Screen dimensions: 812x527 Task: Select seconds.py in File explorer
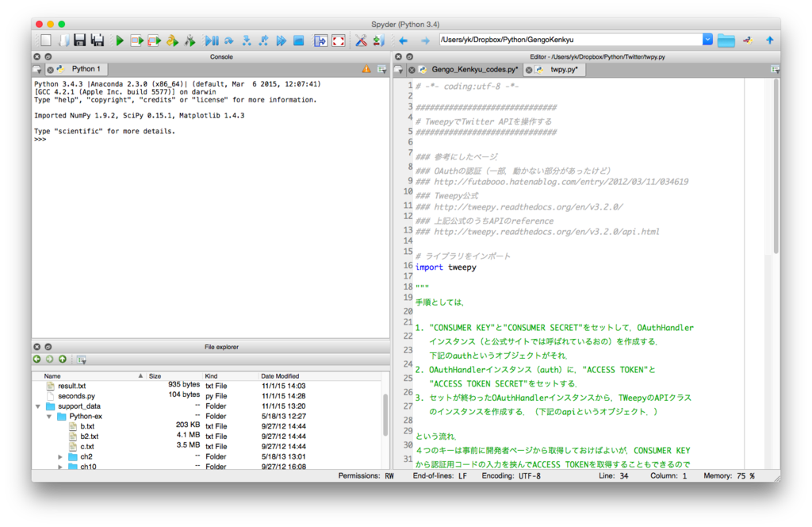click(76, 396)
